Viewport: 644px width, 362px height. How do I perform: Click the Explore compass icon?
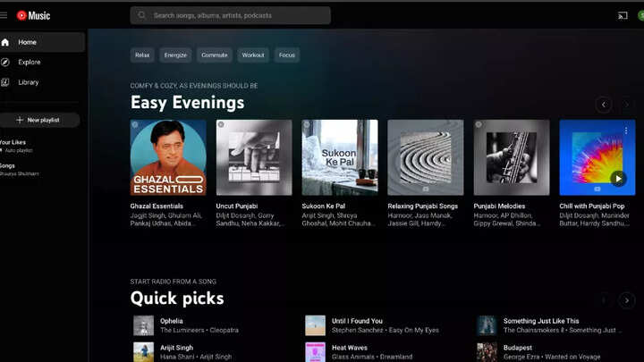(x=5, y=63)
